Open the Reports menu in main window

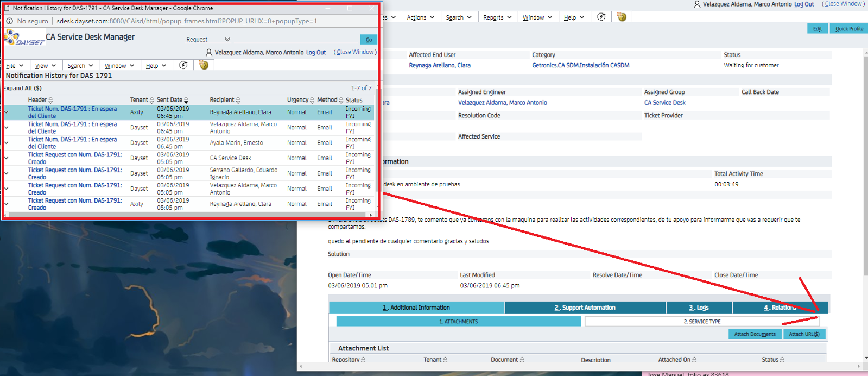(497, 17)
